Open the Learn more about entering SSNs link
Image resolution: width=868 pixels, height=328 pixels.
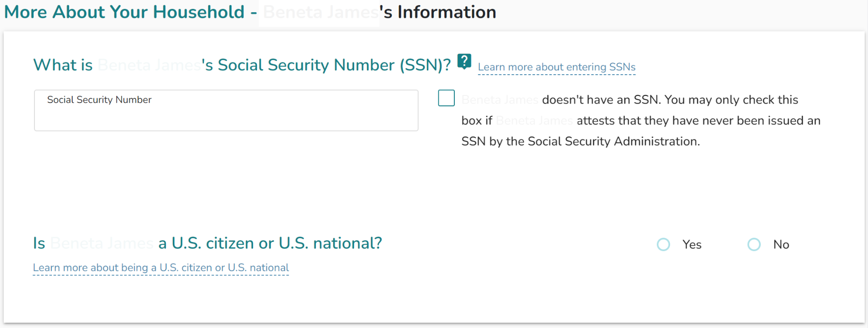(556, 67)
